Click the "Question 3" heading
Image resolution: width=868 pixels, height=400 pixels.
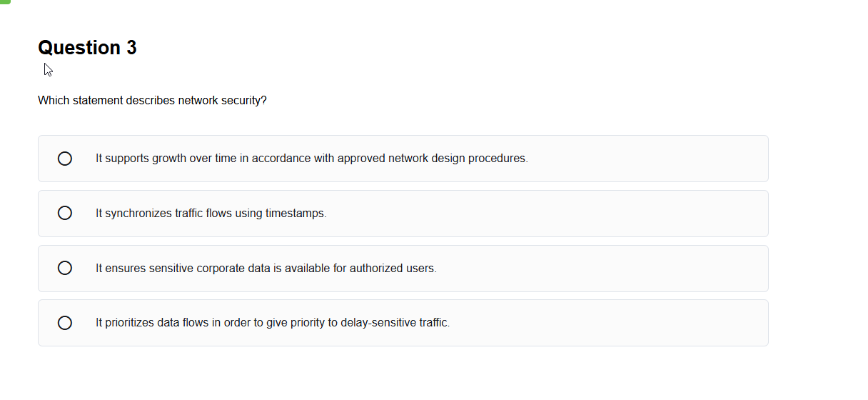[87, 48]
